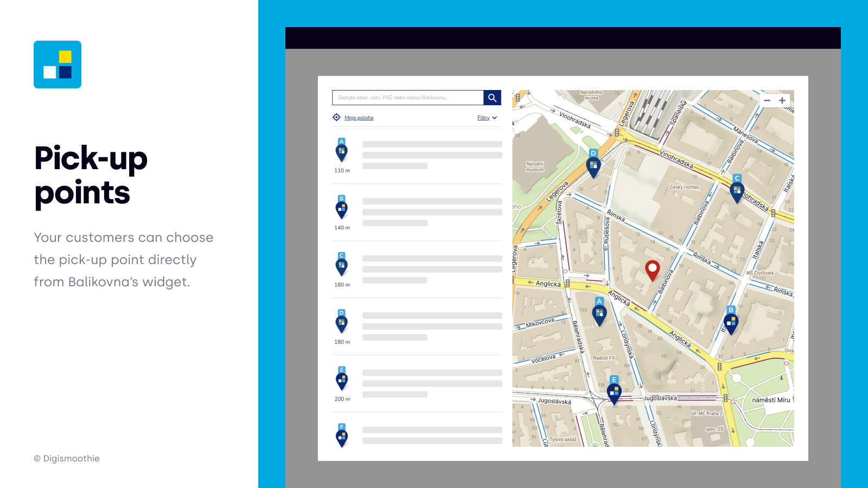Viewport: 868px width, 488px height.
Task: Select marker C on Vinohradská street
Action: [737, 189]
